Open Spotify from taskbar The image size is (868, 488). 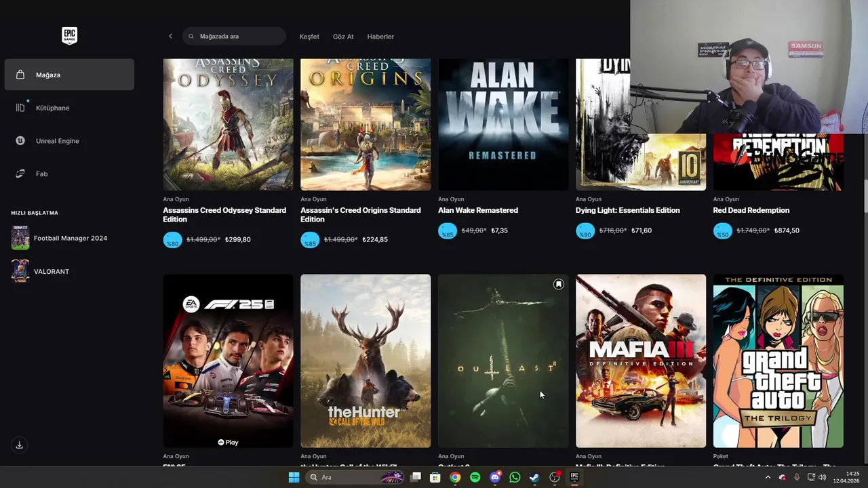click(475, 477)
